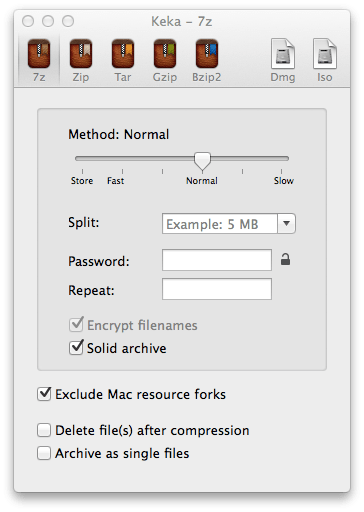Switch to the Zip format icon
The image size is (364, 512).
click(81, 54)
